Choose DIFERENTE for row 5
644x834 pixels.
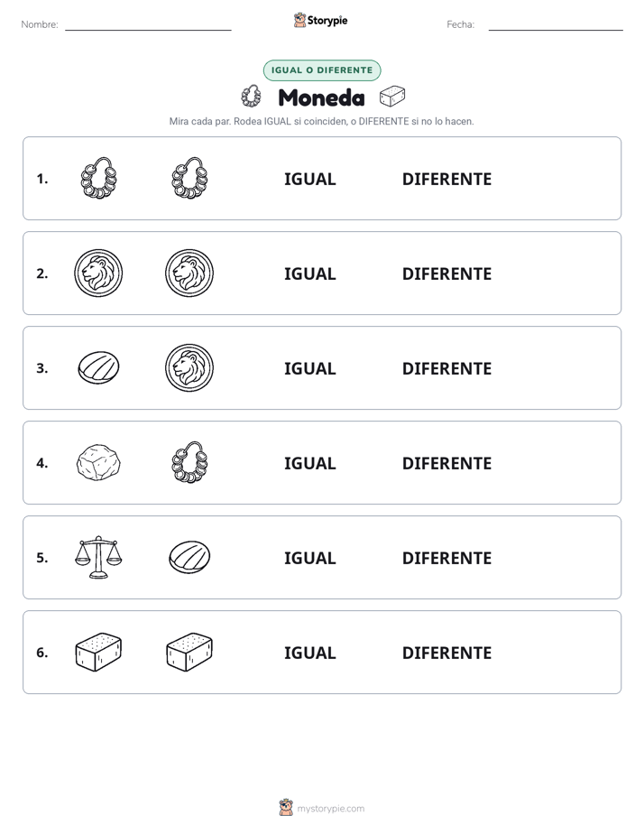pyautogui.click(x=446, y=558)
